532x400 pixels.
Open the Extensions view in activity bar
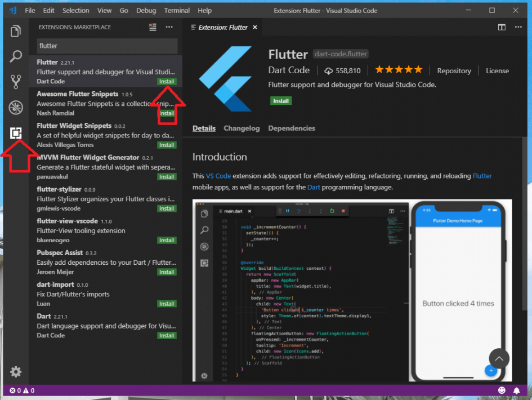[16, 133]
